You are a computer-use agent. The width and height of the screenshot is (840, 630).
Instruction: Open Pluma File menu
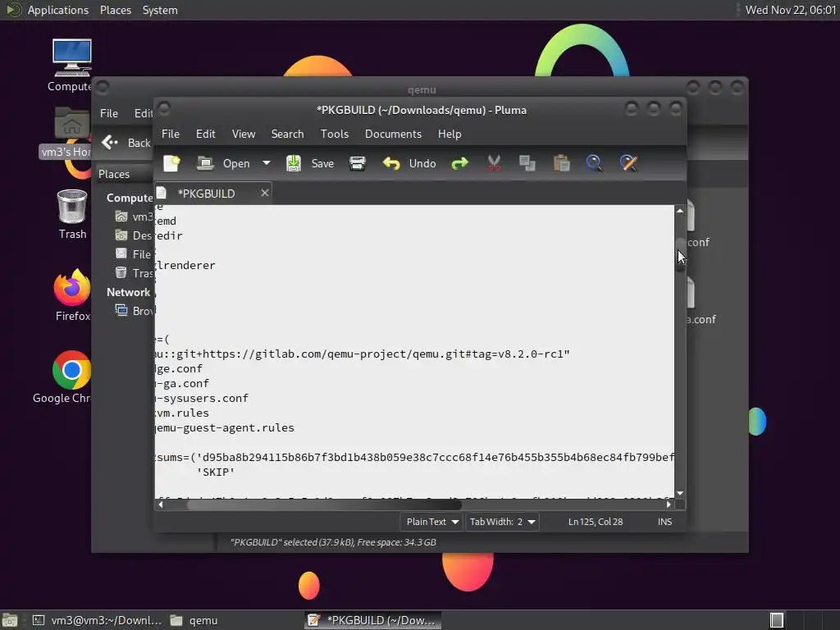[x=171, y=134]
